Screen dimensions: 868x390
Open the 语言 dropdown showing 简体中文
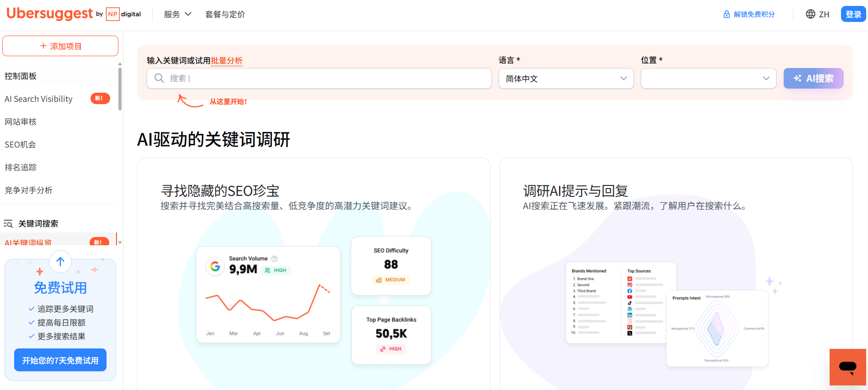coord(565,79)
